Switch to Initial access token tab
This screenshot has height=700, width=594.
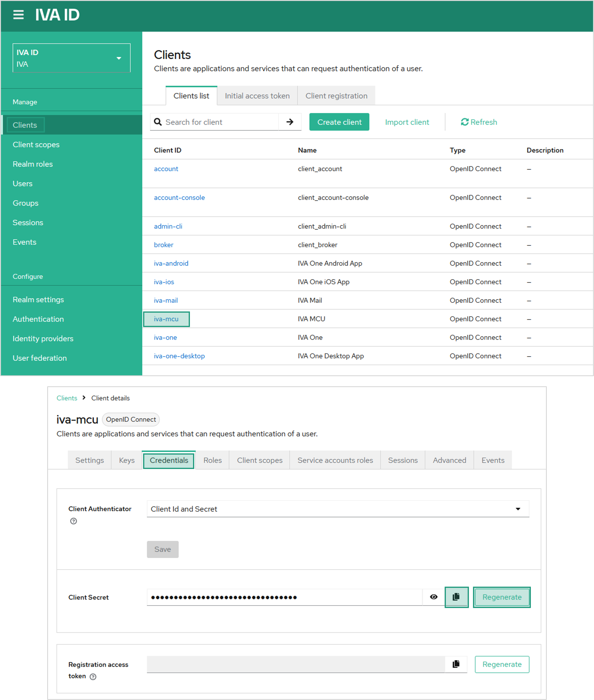click(257, 96)
